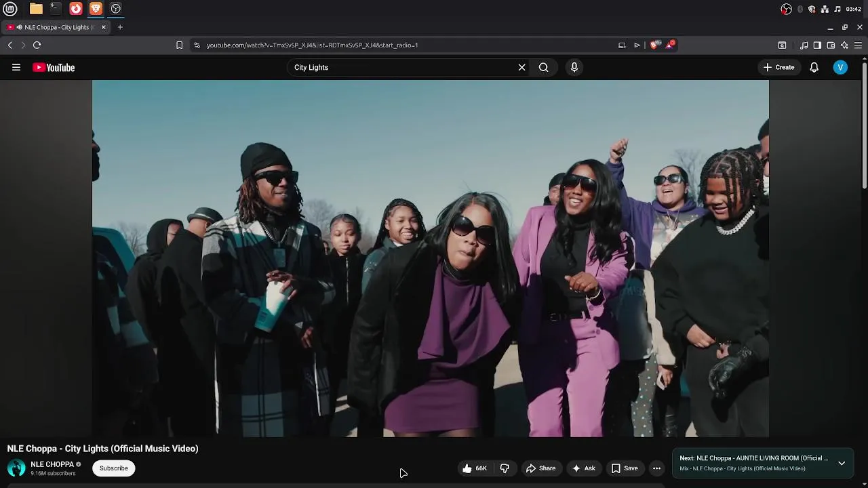Viewport: 868px width, 488px height.
Task: Run the YouTube search
Action: pos(543,67)
